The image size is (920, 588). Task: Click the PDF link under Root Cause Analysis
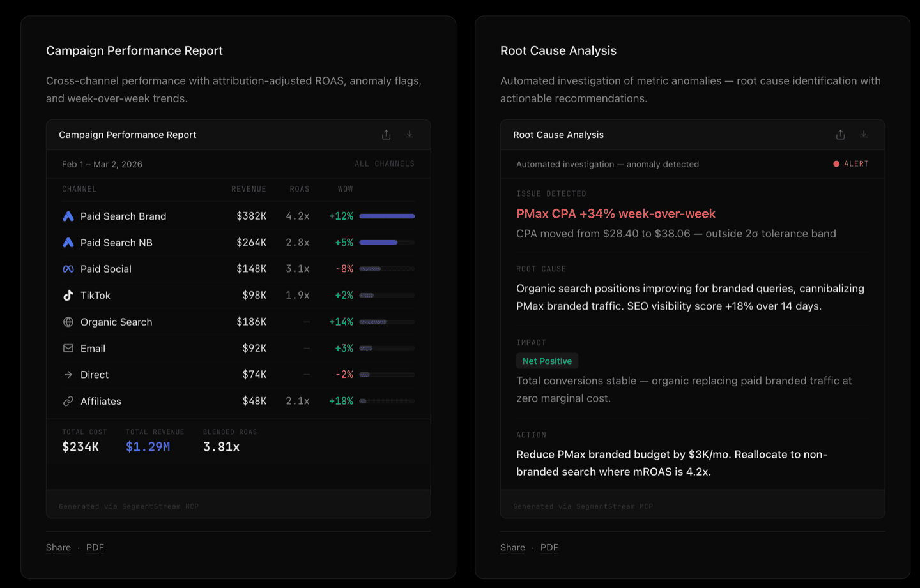pos(549,547)
